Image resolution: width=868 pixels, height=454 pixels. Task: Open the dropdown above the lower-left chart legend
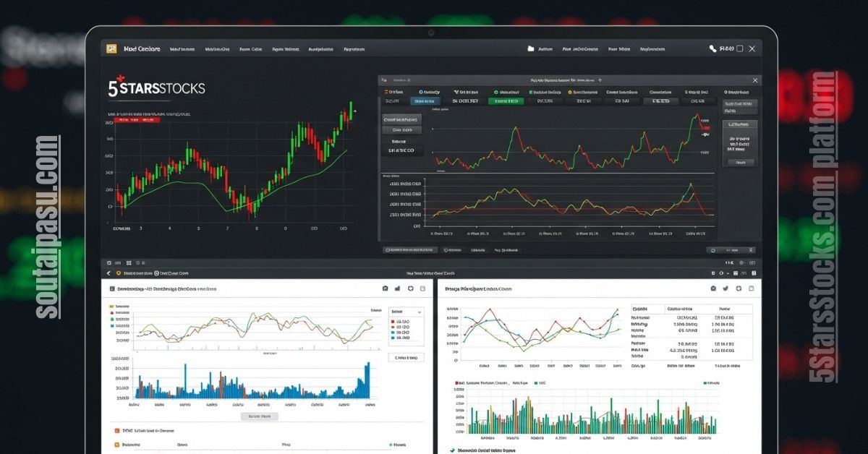point(407,312)
